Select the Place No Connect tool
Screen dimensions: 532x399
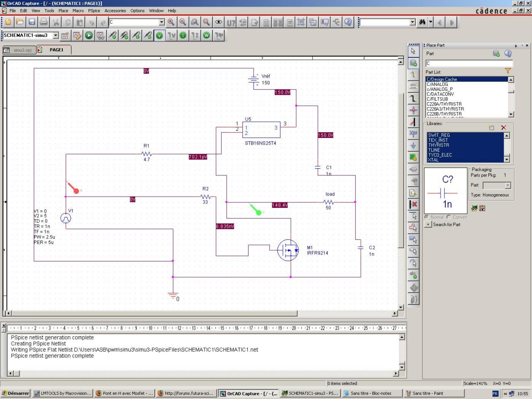pyautogui.click(x=413, y=204)
